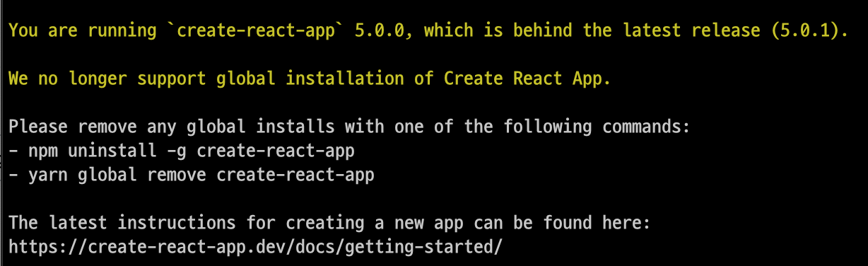Screen dimensions: 868x266
Task: Click the line "Please remove any global installs"
Action: [348, 127]
